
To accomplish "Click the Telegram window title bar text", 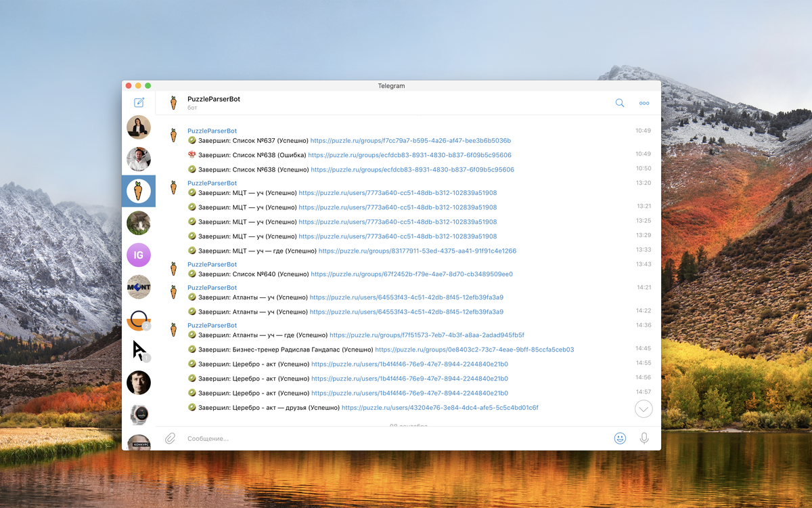I will pyautogui.click(x=391, y=86).
